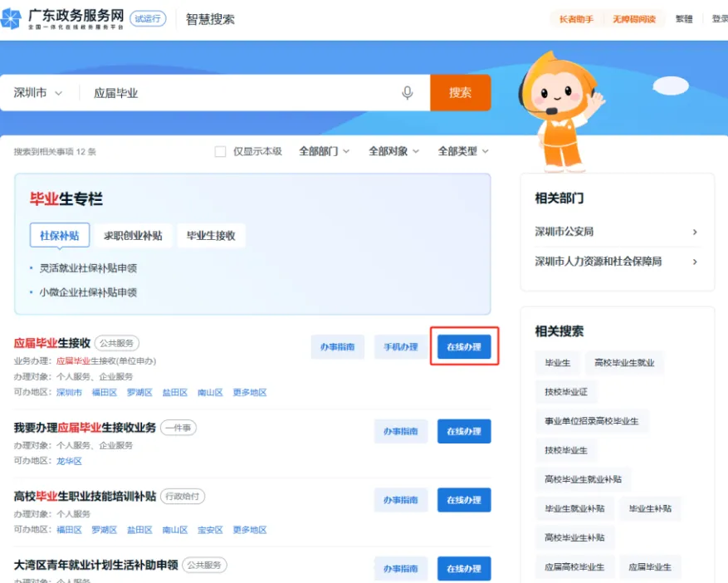Click the 事业单位招录高校毕业生 related search tag
The height and width of the screenshot is (583, 728).
(592, 421)
